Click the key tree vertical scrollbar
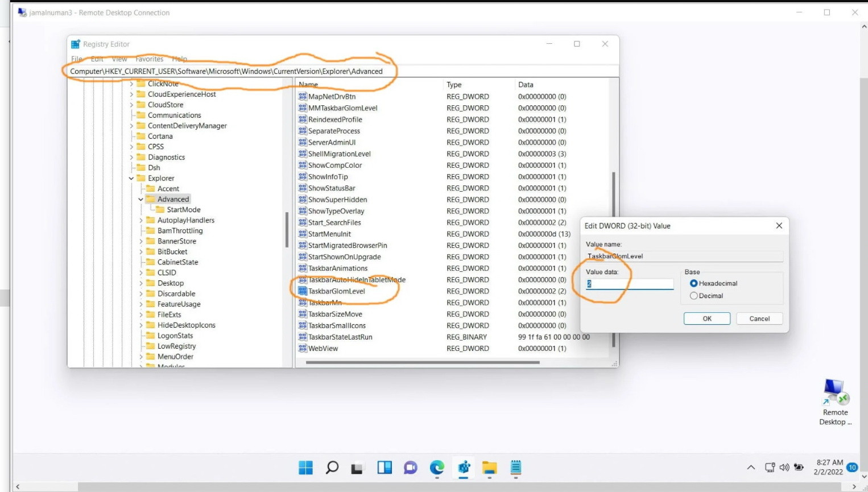 point(287,229)
